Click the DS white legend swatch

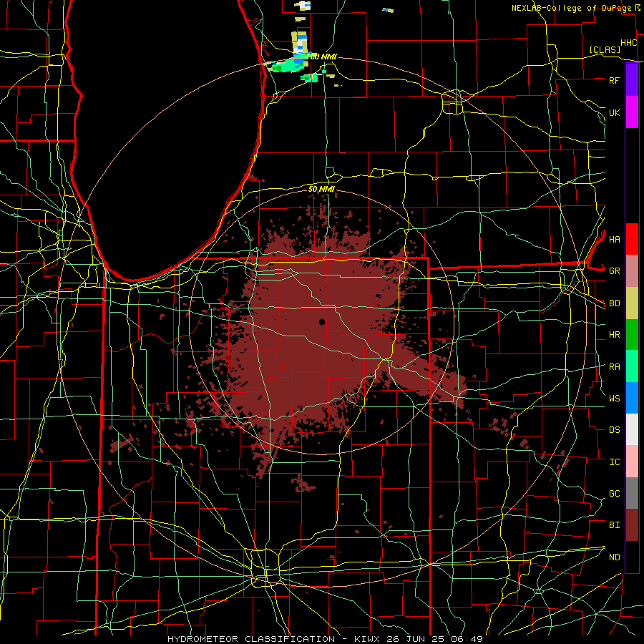pos(632,429)
